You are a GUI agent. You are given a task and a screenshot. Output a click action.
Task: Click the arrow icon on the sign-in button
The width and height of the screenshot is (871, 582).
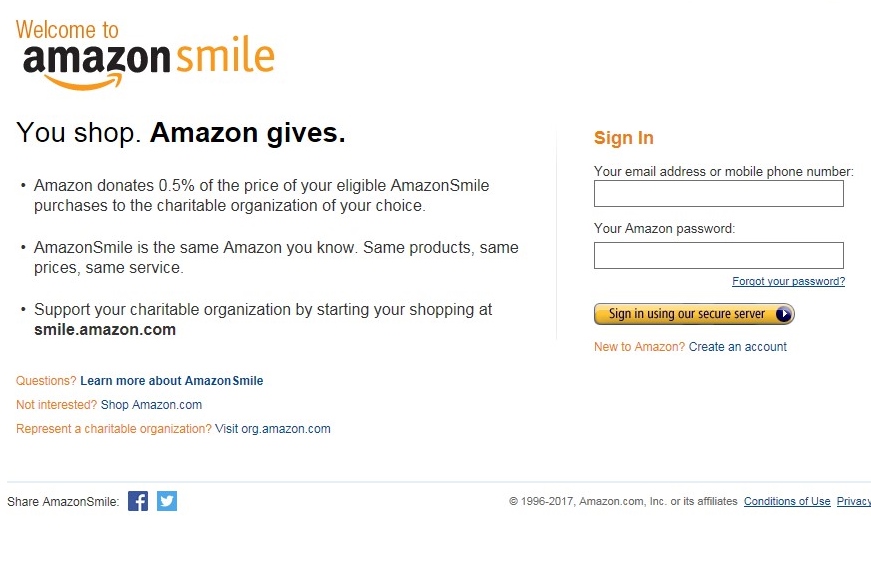783,314
